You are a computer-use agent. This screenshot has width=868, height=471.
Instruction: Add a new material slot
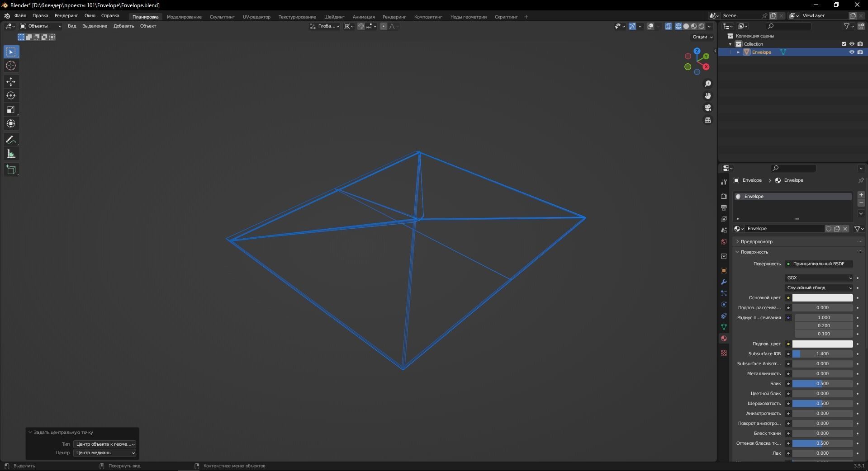861,195
